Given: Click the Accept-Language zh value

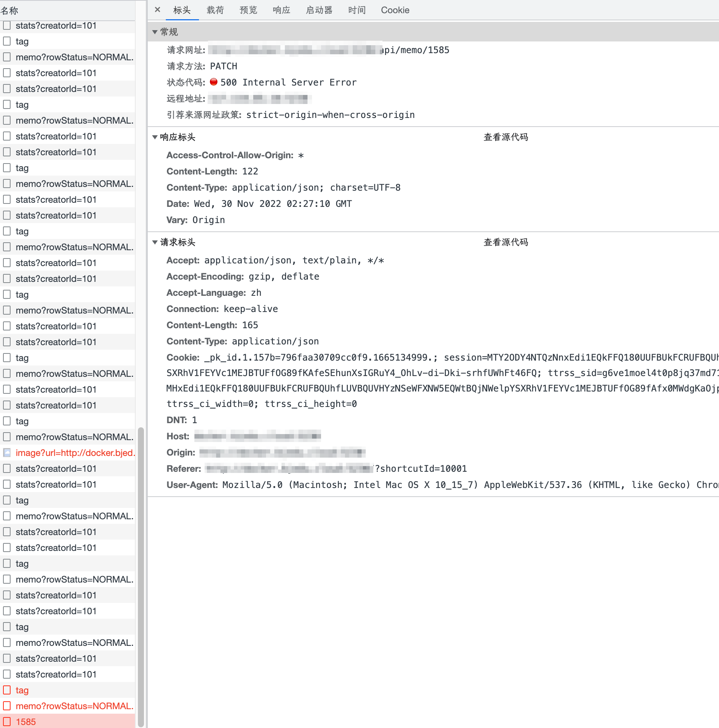Looking at the screenshot, I should point(256,293).
